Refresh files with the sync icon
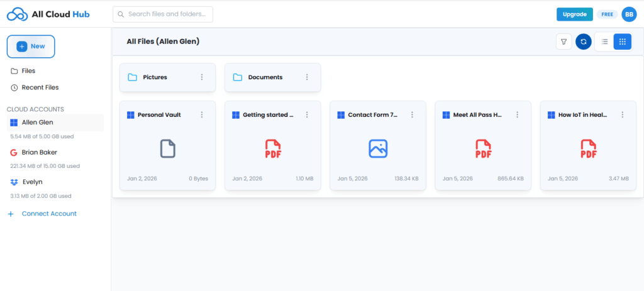The height and width of the screenshot is (291, 644). 583,41
